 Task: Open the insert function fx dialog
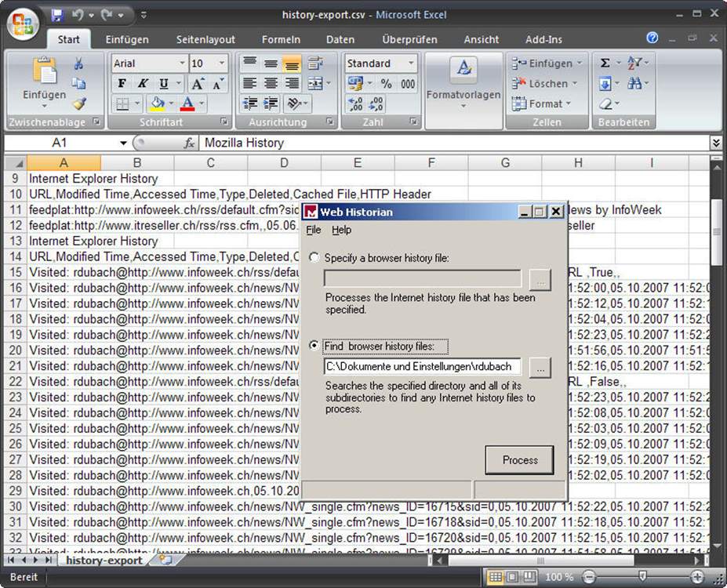point(189,143)
